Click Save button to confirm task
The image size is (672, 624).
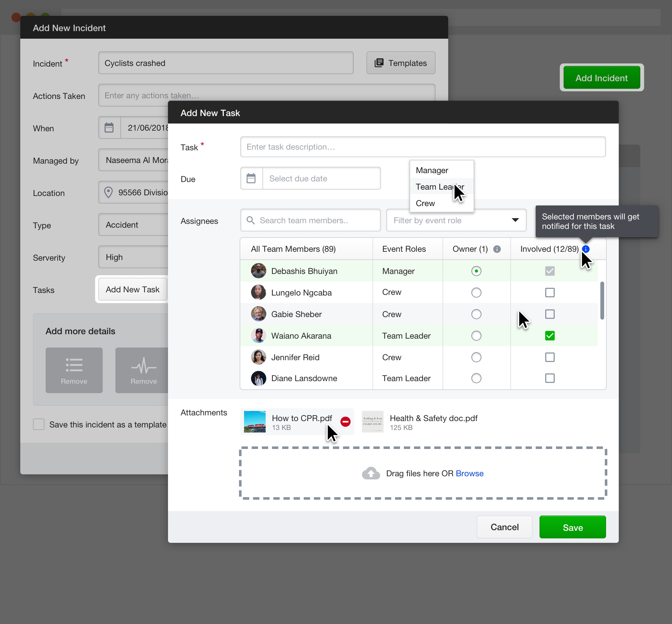tap(573, 527)
